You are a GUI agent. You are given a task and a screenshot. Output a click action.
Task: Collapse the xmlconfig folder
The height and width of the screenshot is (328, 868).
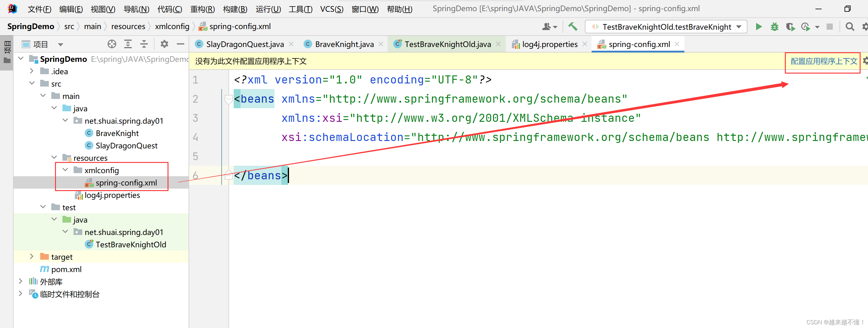point(65,170)
